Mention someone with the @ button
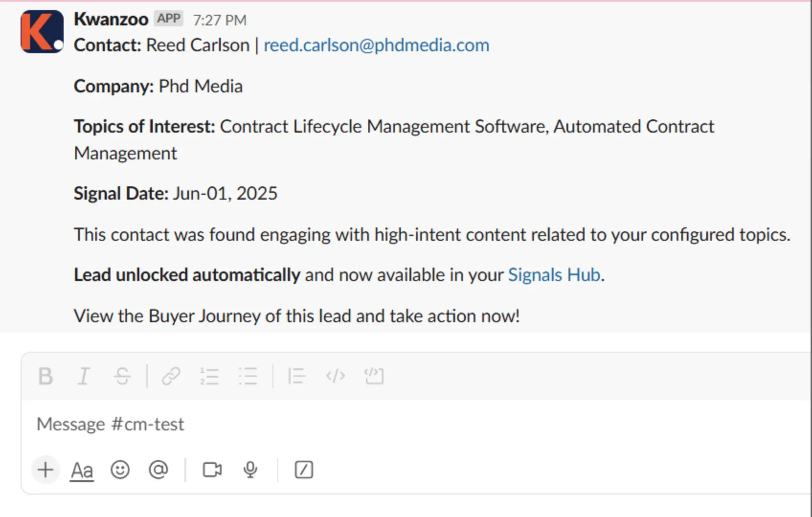The height and width of the screenshot is (517, 812). (x=158, y=470)
